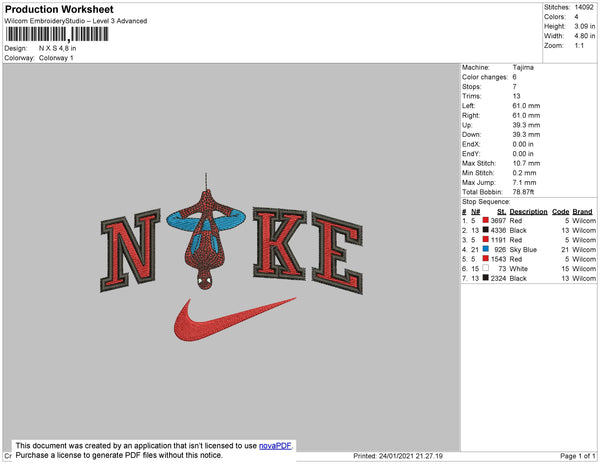Click the Down value 39.3 mm
600x464 pixels.
[526, 135]
